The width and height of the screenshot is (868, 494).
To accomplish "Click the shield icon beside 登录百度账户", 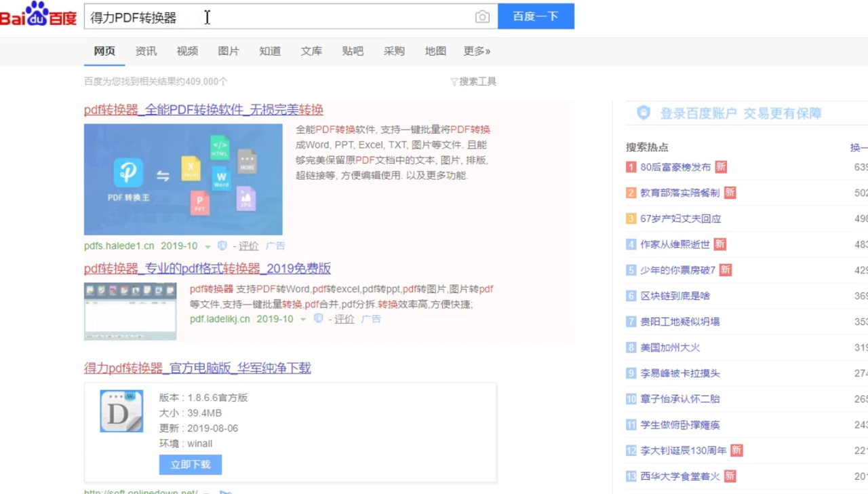I will pos(644,113).
